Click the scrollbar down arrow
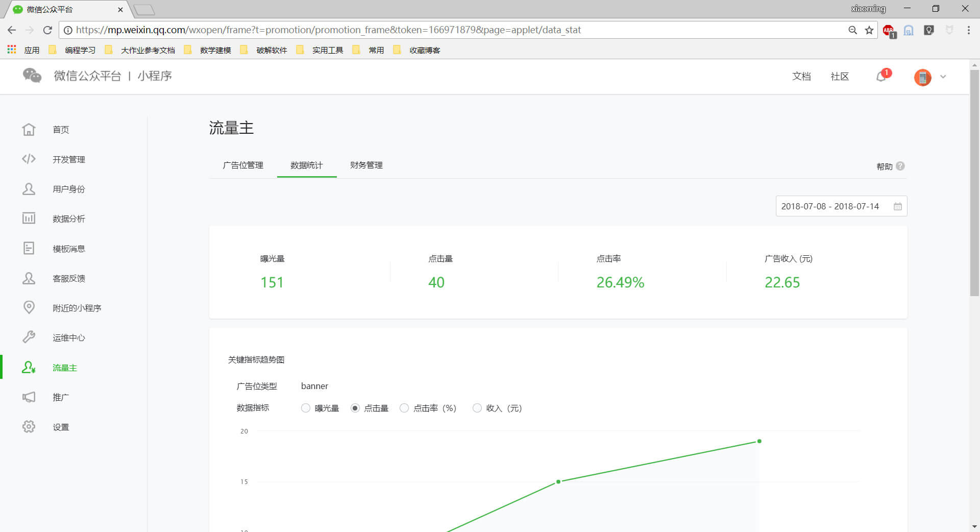The width and height of the screenshot is (980, 532). 974,526
